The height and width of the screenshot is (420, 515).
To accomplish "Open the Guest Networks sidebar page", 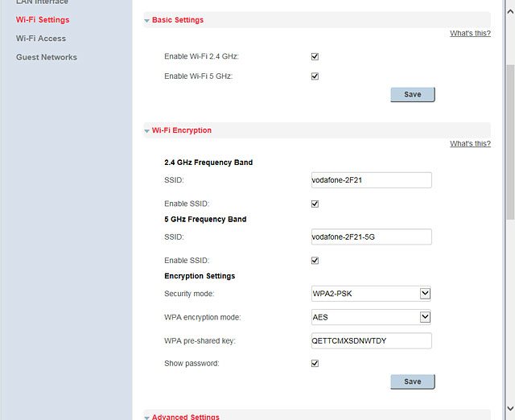I will click(x=47, y=57).
